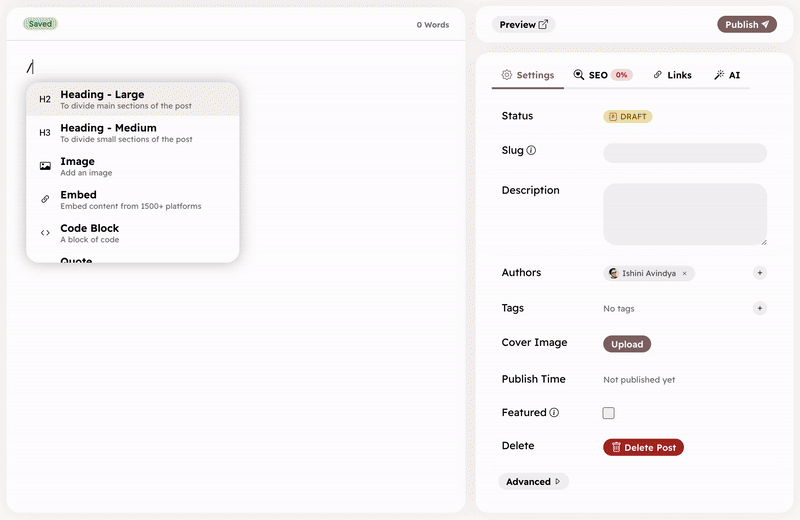The width and height of the screenshot is (800, 520).
Task: Open the AI tab
Action: click(727, 75)
